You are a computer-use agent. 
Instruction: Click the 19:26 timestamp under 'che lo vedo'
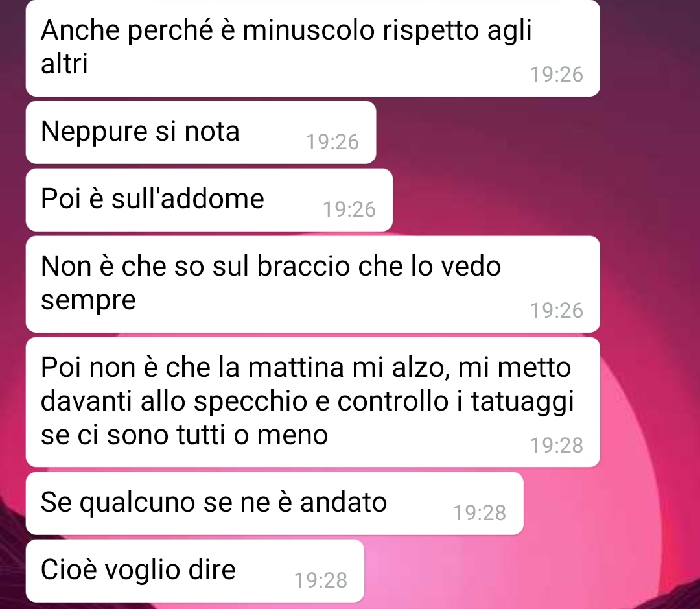coord(557,311)
